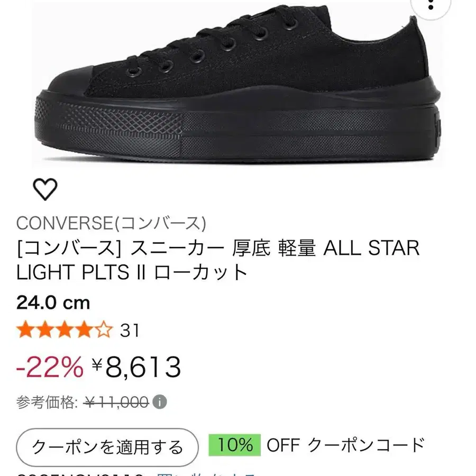Tap the heart wishlist icon
The height and width of the screenshot is (476, 476).
tap(44, 189)
